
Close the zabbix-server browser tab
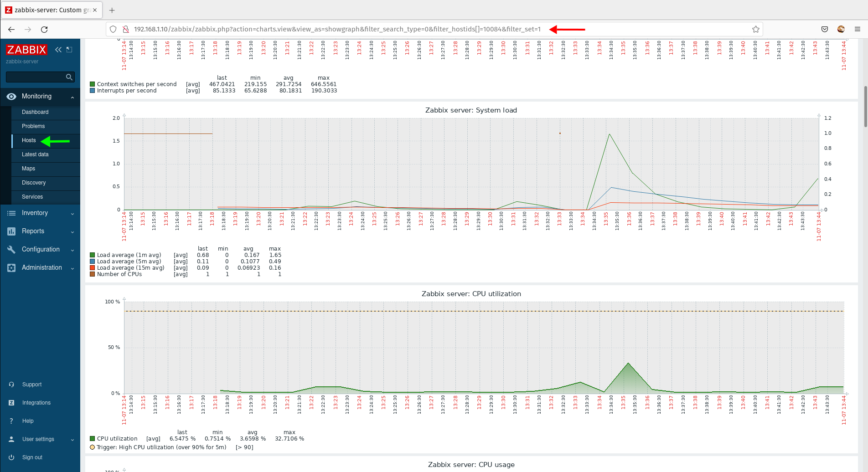[95, 10]
